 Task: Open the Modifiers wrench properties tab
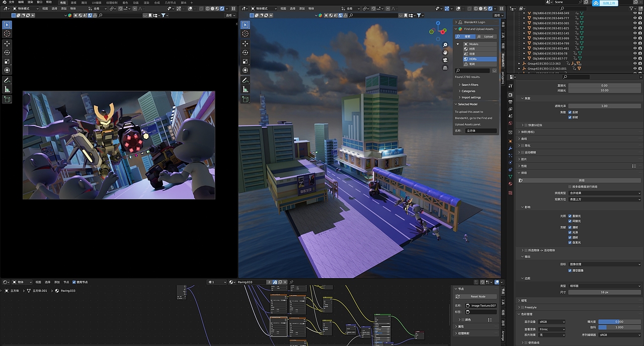511,148
